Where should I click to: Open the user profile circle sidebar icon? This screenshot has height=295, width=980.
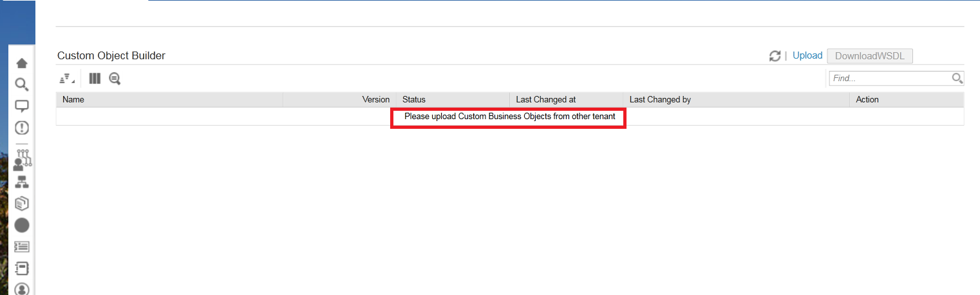pos(22,289)
